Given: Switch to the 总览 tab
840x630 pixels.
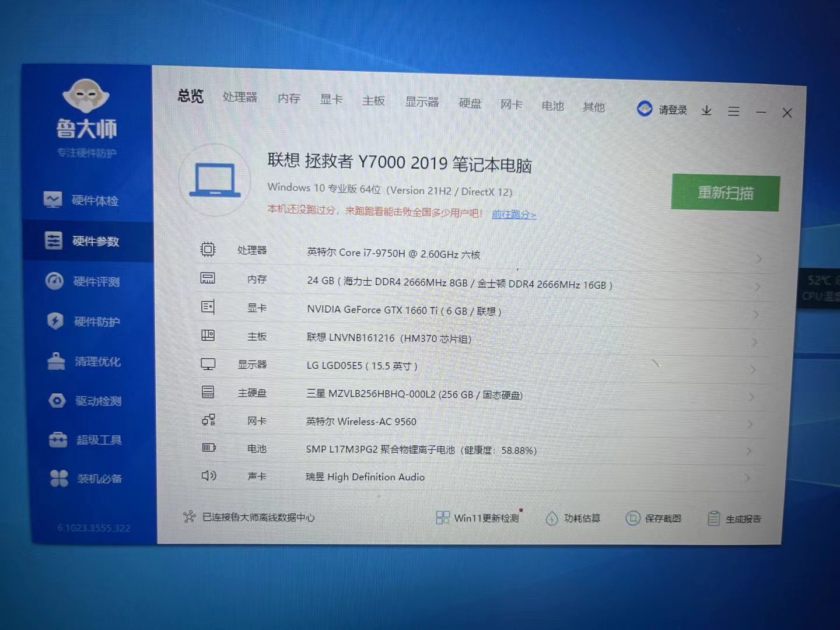Looking at the screenshot, I should (x=191, y=96).
